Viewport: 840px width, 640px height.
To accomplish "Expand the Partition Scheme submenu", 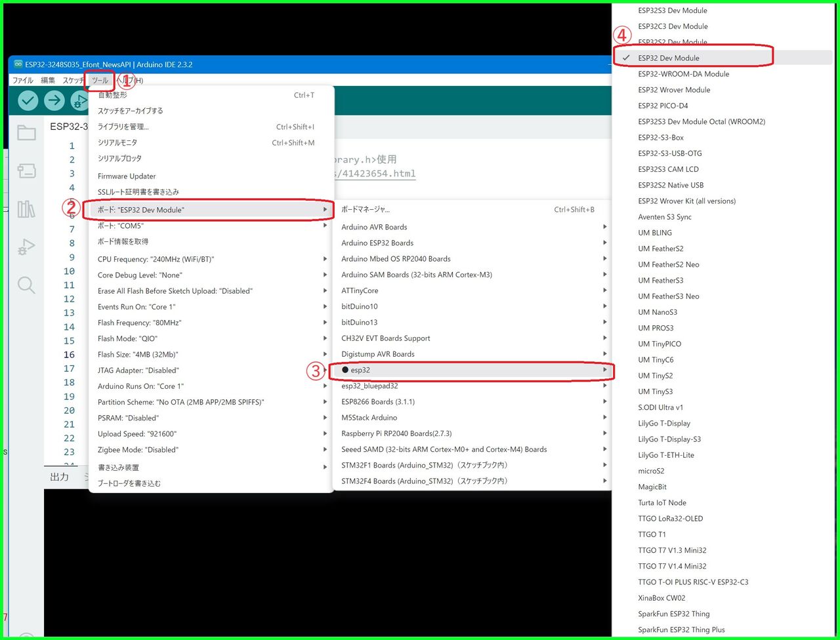I will pyautogui.click(x=211, y=402).
